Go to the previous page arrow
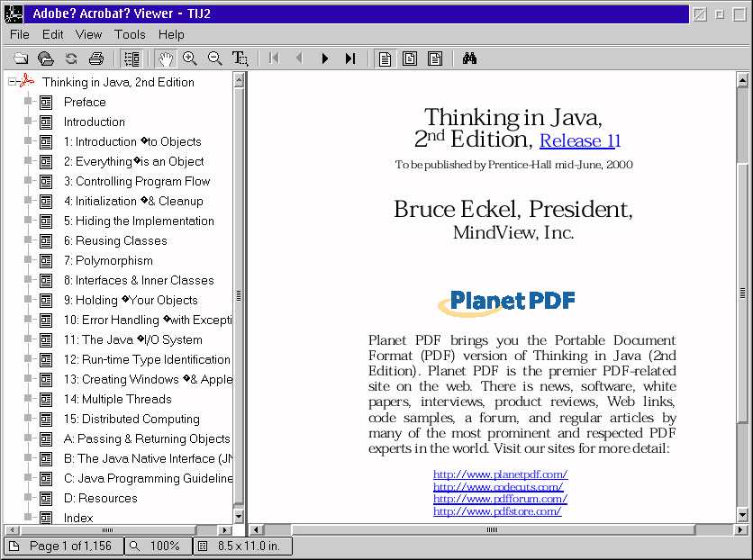The width and height of the screenshot is (753, 560). (299, 59)
